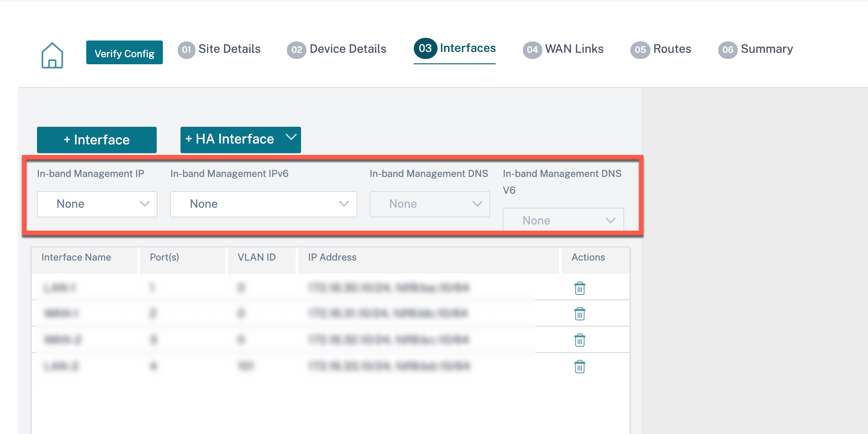
Task: Click the Interface Name column header
Action: (85, 260)
